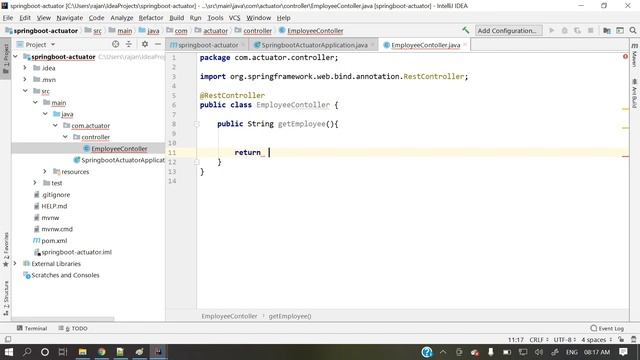Open the TODO tool window
Image resolution: width=640 pixels, height=360 pixels.
point(73,328)
